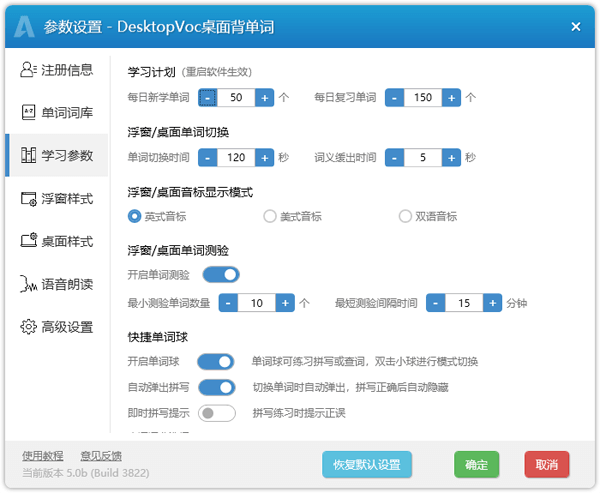Select the 学习参数 section
Image resolution: width=600 pixels, height=493 pixels.
[x=57, y=155]
